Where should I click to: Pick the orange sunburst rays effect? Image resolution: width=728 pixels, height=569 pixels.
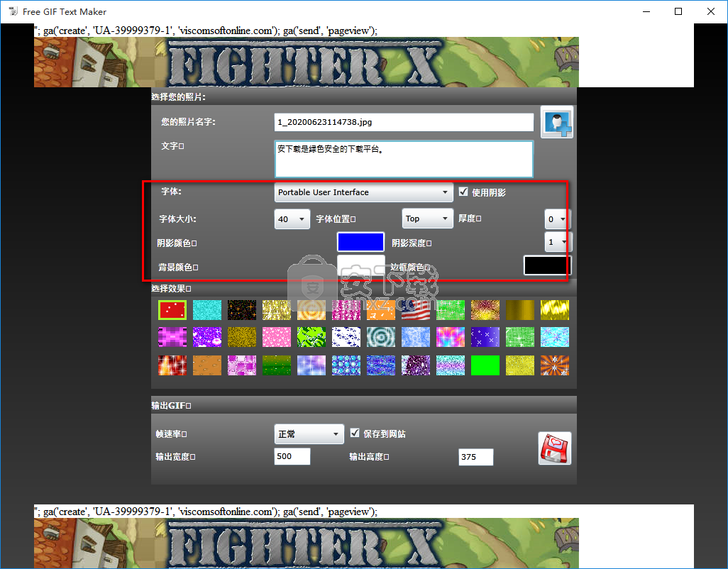pos(555,365)
